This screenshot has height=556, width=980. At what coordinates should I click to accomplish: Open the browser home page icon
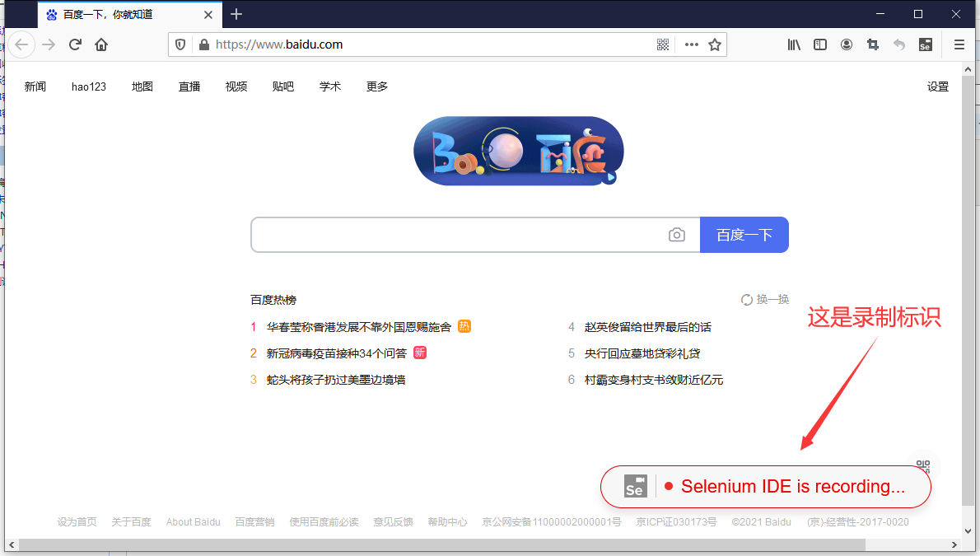click(x=101, y=44)
